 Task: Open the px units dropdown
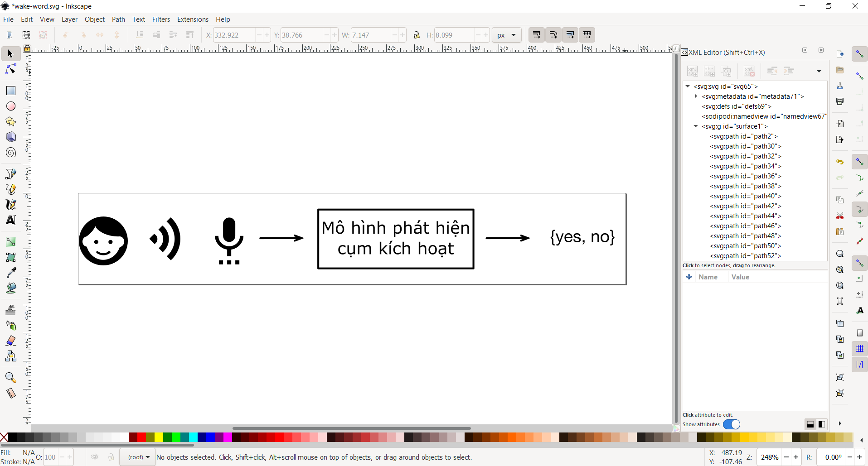[x=507, y=35]
